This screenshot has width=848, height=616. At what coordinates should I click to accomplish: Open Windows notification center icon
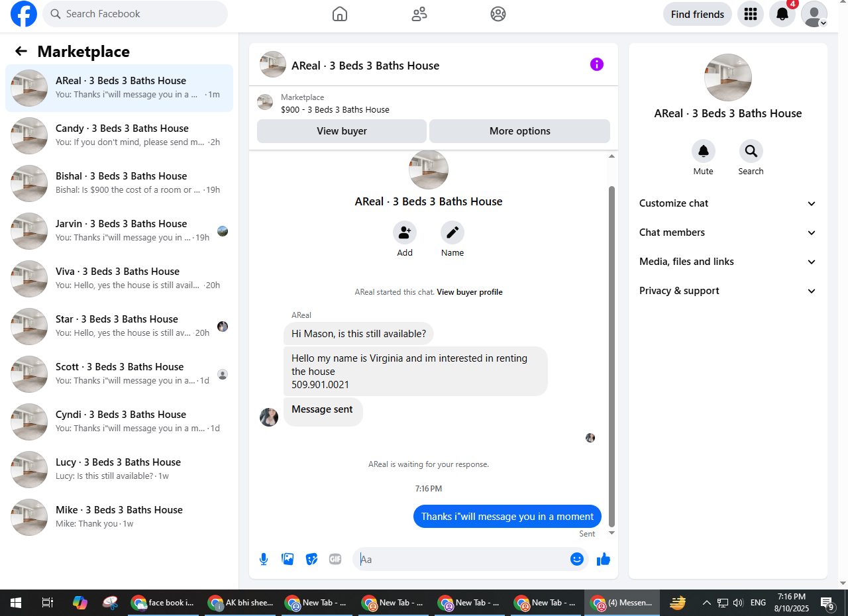(x=827, y=603)
